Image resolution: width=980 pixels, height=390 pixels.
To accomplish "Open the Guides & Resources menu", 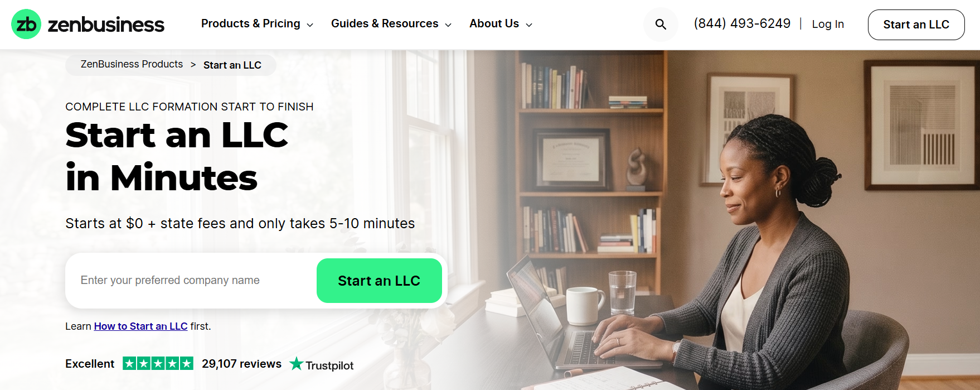I will click(391, 24).
